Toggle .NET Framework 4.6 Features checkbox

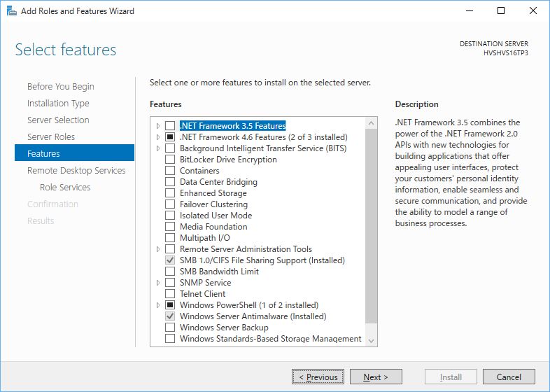(170, 137)
